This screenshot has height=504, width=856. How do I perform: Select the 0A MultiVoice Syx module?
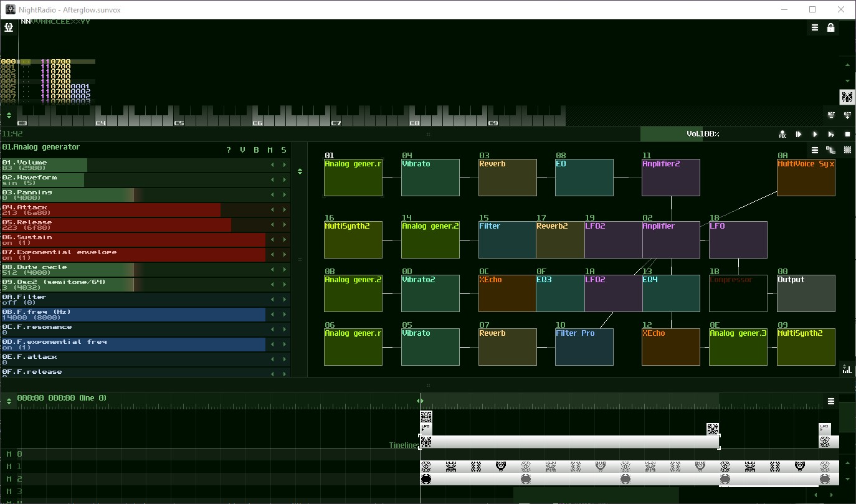click(x=806, y=178)
